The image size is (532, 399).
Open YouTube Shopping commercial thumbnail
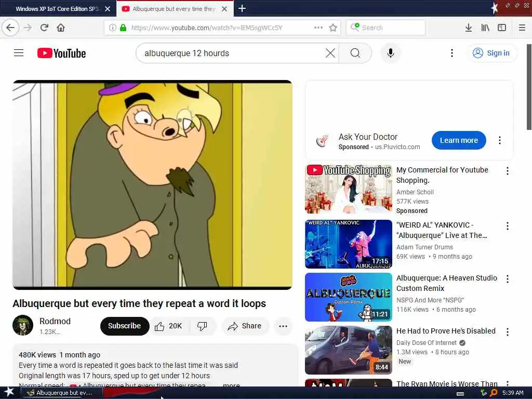(x=349, y=189)
